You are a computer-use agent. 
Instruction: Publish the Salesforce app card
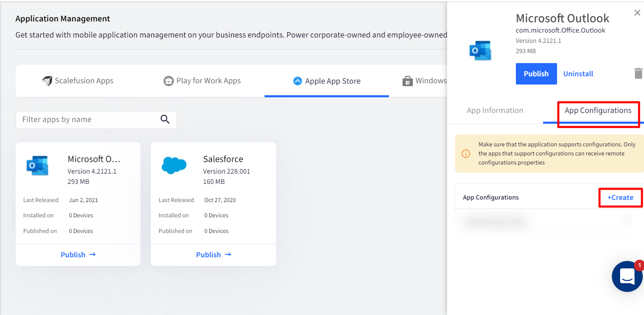coord(213,254)
